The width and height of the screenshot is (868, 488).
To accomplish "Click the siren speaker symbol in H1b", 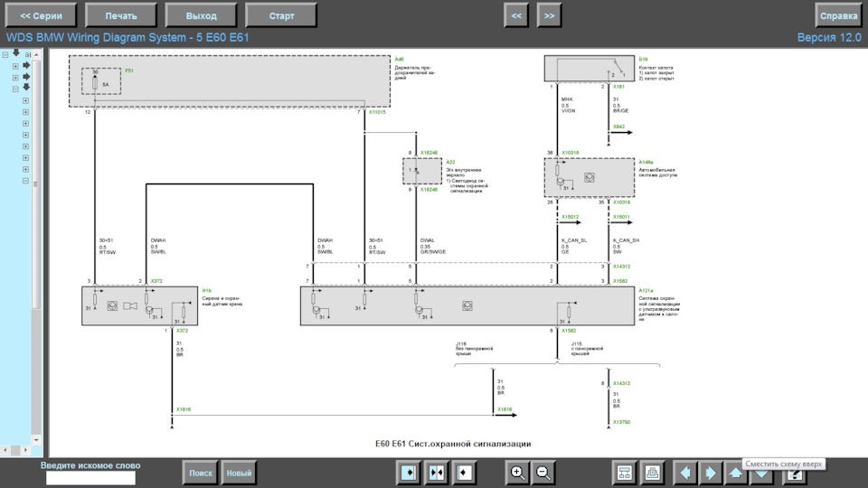I will pyautogui.click(x=130, y=306).
